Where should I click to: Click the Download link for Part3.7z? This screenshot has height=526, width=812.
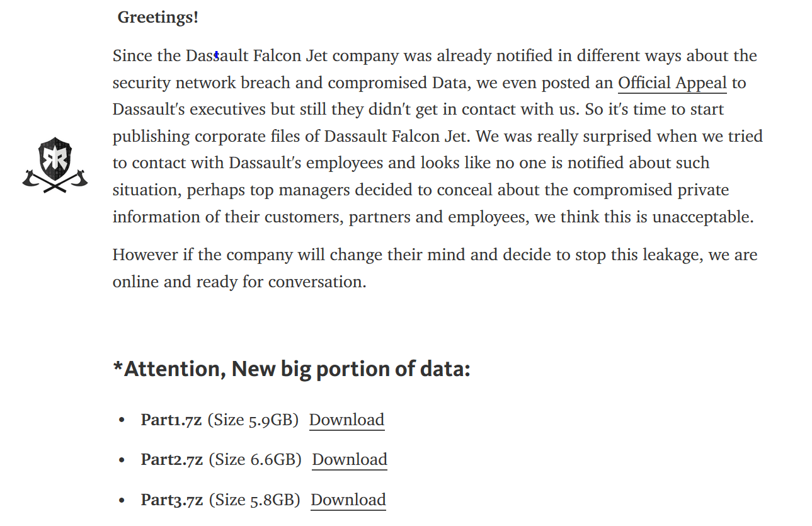(348, 500)
